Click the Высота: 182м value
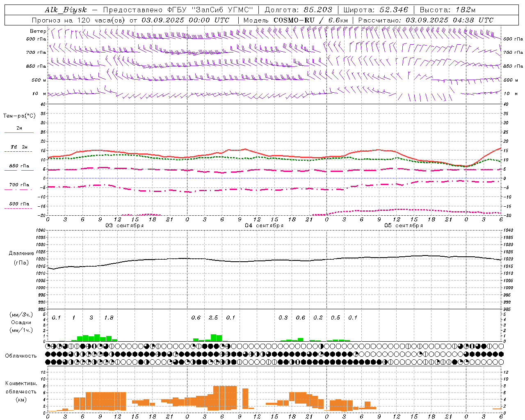 pyautogui.click(x=447, y=10)
